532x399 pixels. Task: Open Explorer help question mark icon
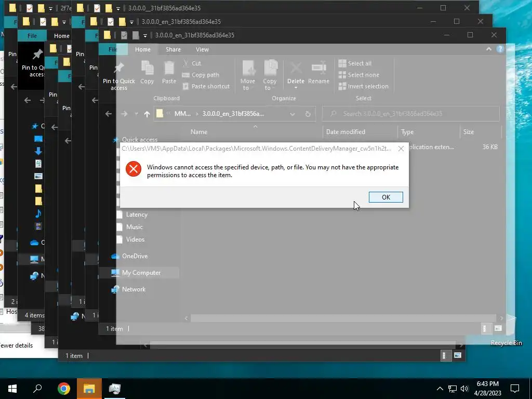500,49
